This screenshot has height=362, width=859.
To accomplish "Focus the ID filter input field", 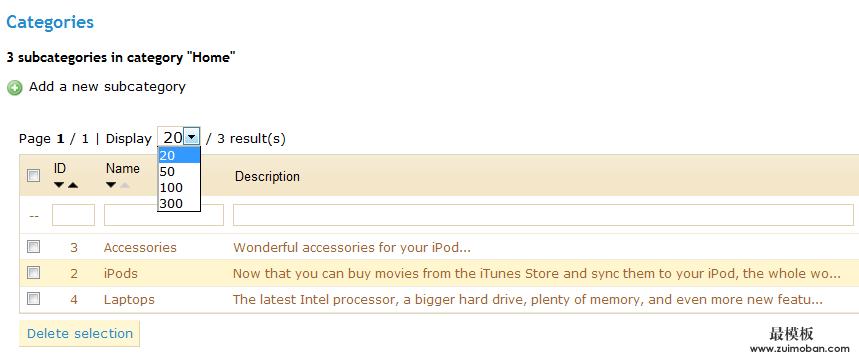I will point(73,215).
